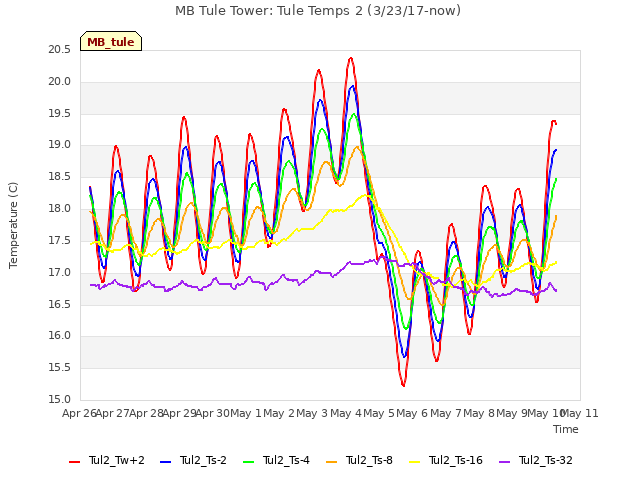Click the Time axis label
Image resolution: width=640 pixels, height=480 pixels.
pos(566,429)
